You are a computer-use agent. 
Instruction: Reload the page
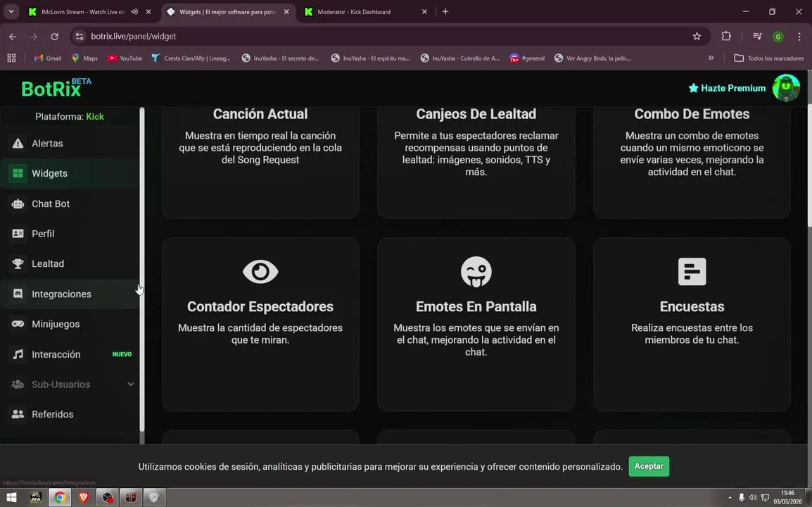point(54,37)
